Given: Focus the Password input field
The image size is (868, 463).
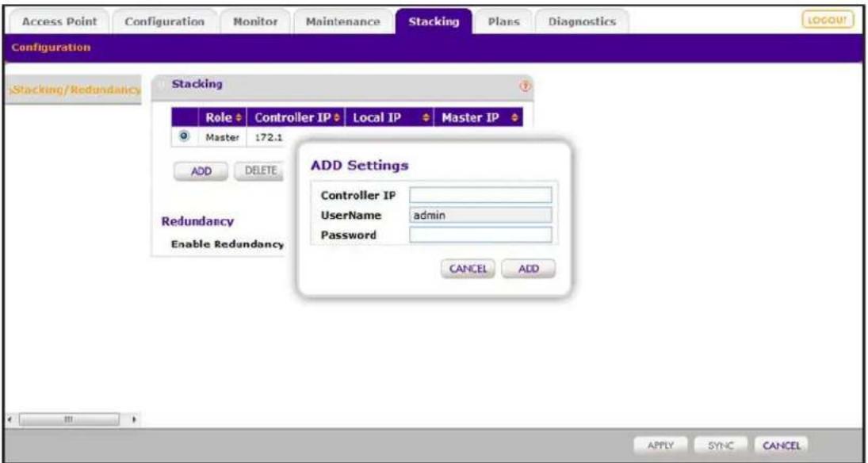Looking at the screenshot, I should pyautogui.click(x=480, y=235).
